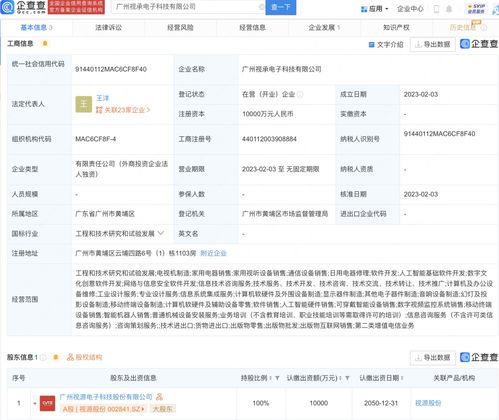Viewport: 499px width, 420px height.
Task: Open the notification bell icon
Action: pyautogui.click(x=449, y=9)
